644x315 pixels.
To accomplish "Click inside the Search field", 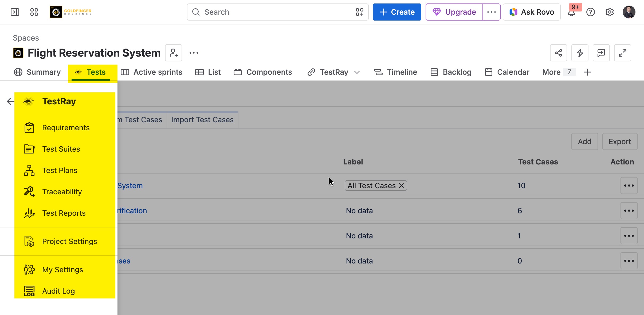I will pos(278,12).
